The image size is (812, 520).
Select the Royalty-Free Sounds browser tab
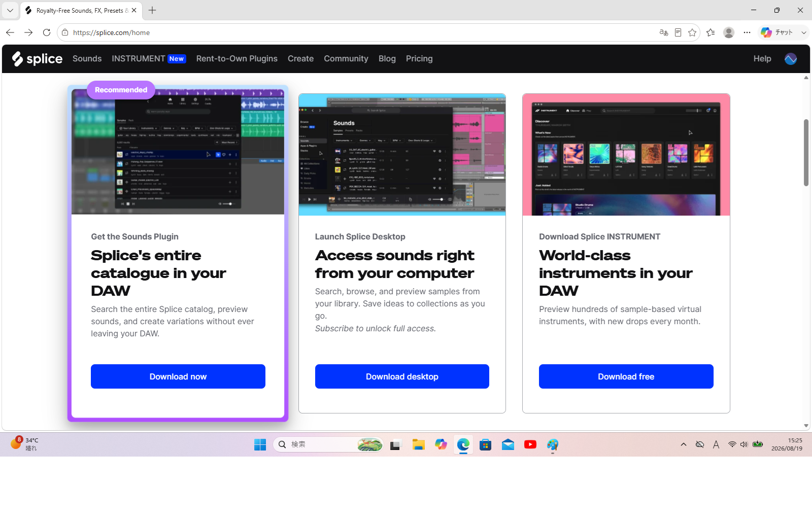pyautogui.click(x=81, y=10)
